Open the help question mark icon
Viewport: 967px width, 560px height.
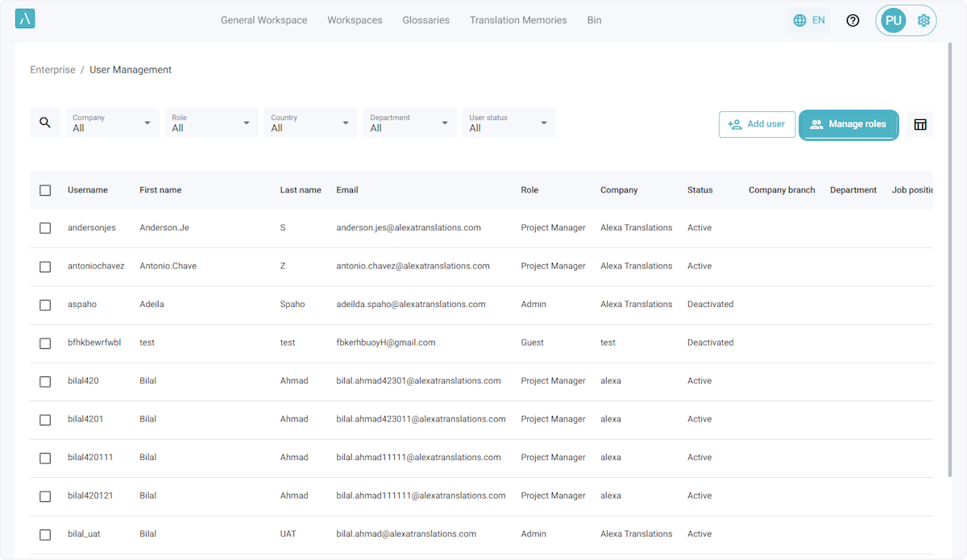tap(853, 20)
